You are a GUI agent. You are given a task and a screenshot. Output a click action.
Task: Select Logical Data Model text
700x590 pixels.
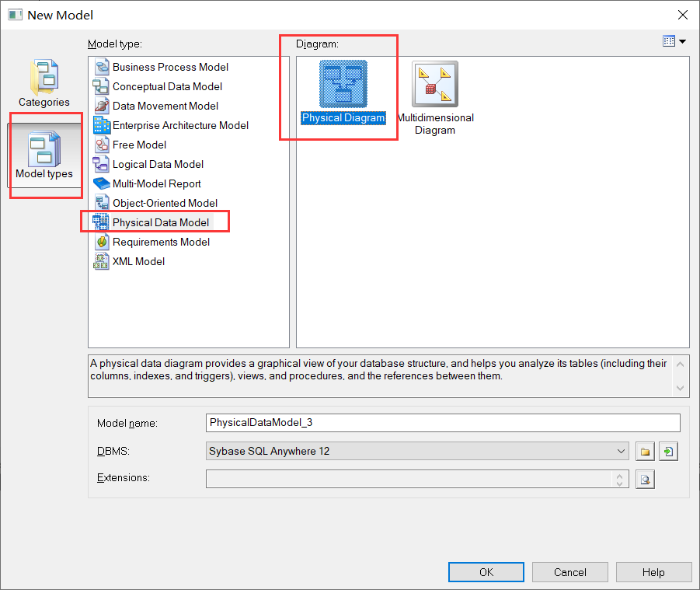pyautogui.click(x=158, y=164)
